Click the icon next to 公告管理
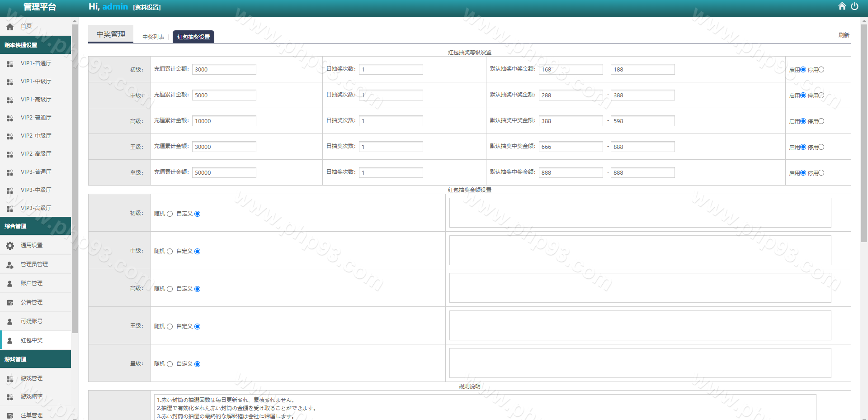The image size is (868, 420). coord(10,302)
